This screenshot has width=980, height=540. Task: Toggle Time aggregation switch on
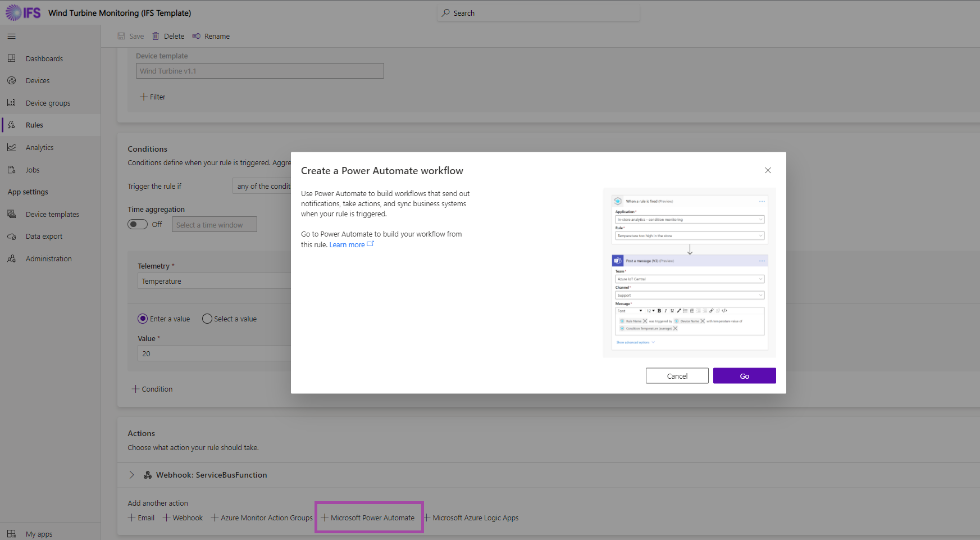(x=138, y=224)
